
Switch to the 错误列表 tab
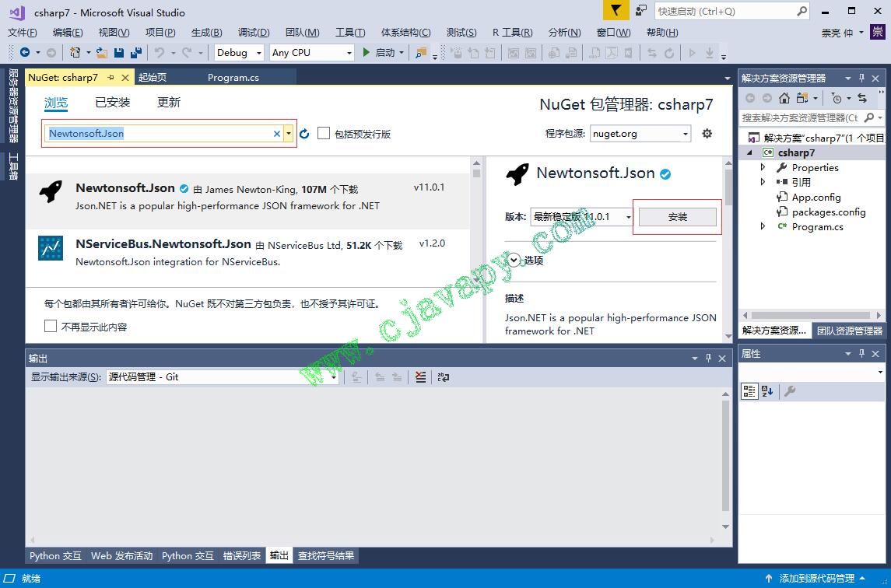(241, 555)
